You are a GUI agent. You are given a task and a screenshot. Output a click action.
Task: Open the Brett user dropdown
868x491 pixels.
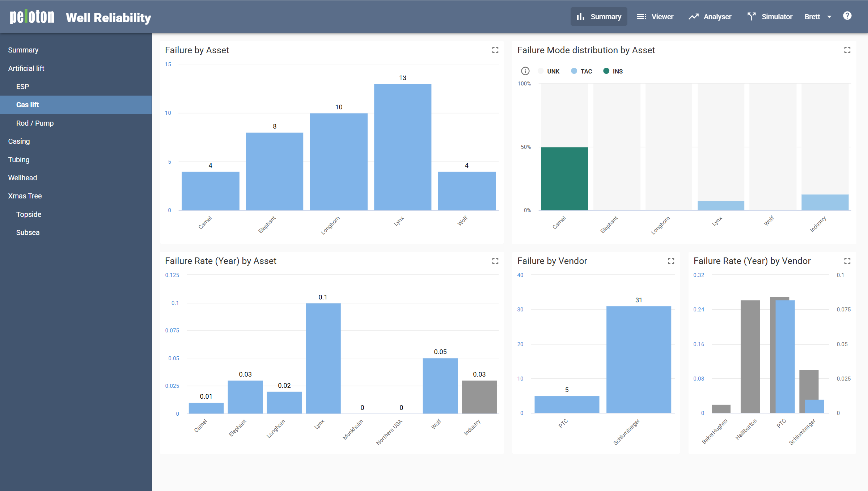(818, 17)
